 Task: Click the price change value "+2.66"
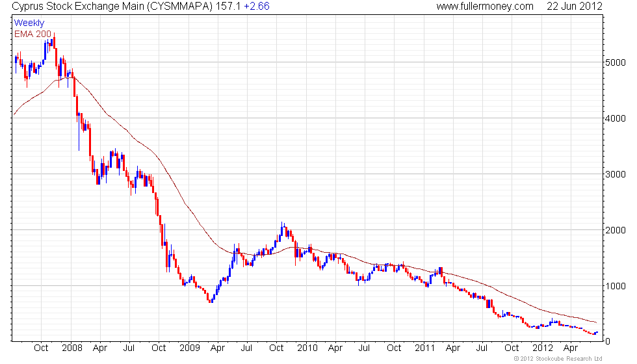click(256, 6)
